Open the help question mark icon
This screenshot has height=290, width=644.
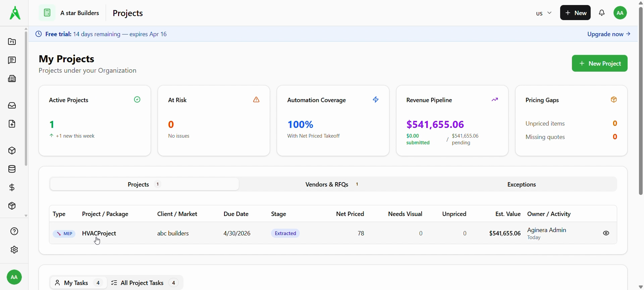(14, 231)
